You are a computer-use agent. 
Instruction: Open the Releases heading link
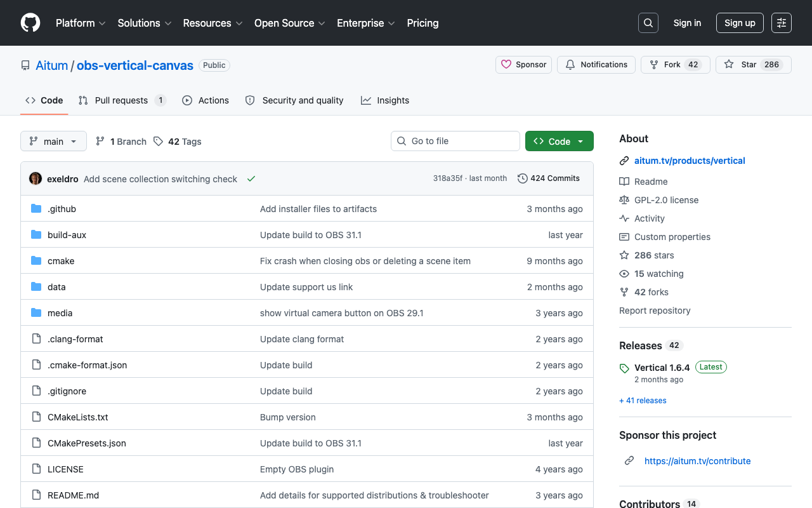(641, 345)
